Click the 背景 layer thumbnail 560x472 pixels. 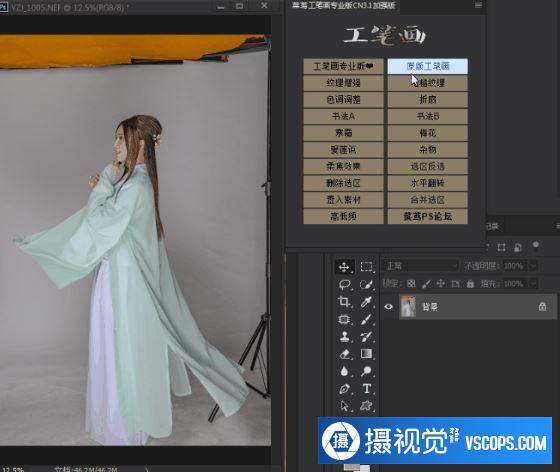(x=408, y=306)
